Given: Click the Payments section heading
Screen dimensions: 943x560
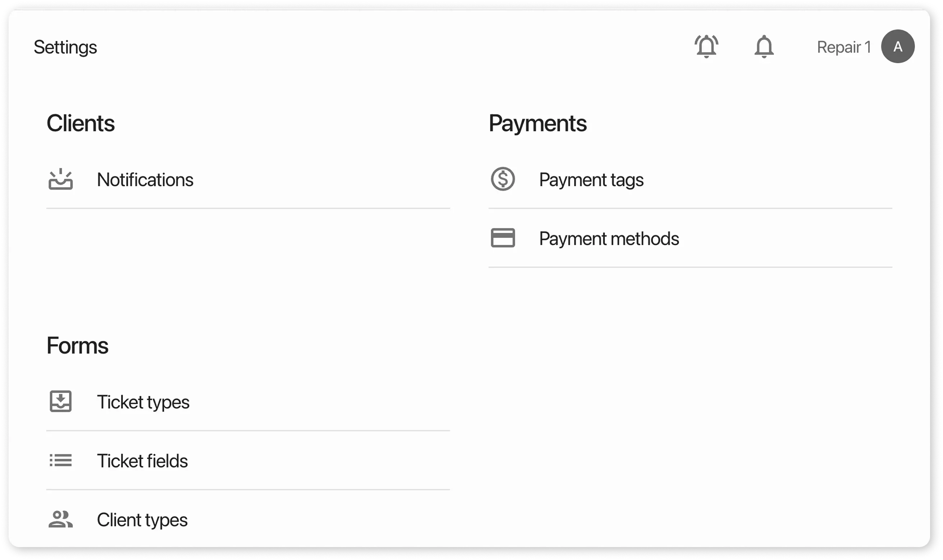Looking at the screenshot, I should (538, 123).
